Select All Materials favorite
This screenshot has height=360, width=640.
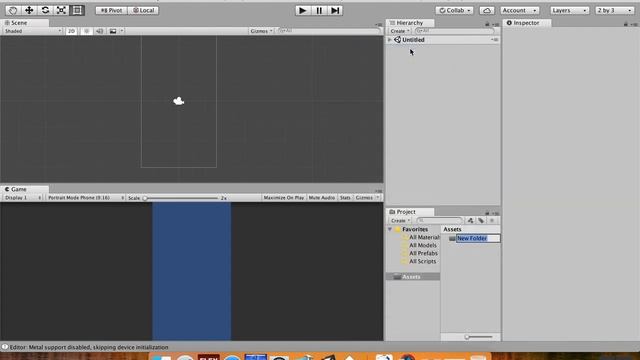click(420, 237)
